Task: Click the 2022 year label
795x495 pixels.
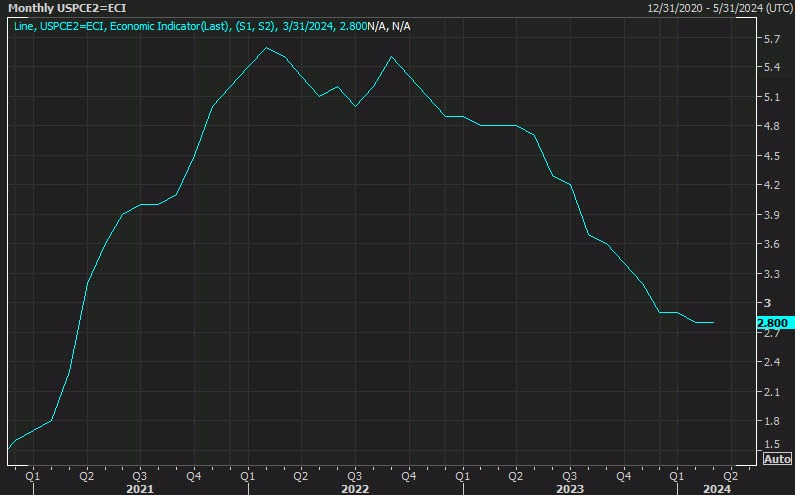Action: coord(355,489)
